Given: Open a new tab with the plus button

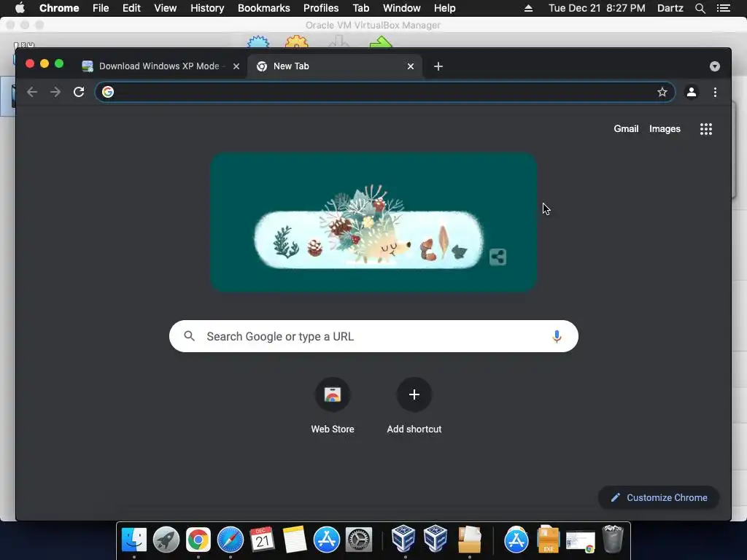Looking at the screenshot, I should coord(438,66).
